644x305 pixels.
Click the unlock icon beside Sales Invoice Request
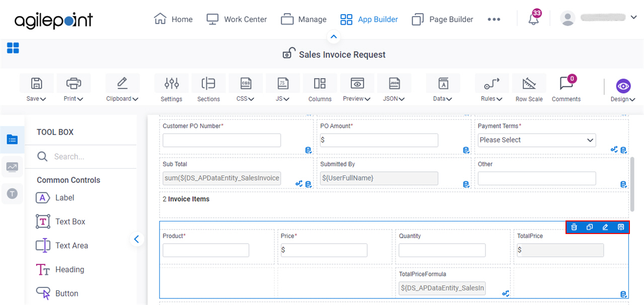pos(288,53)
